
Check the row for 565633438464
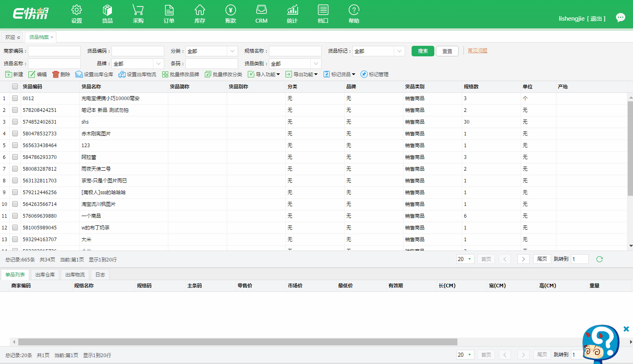pyautogui.click(x=15, y=145)
